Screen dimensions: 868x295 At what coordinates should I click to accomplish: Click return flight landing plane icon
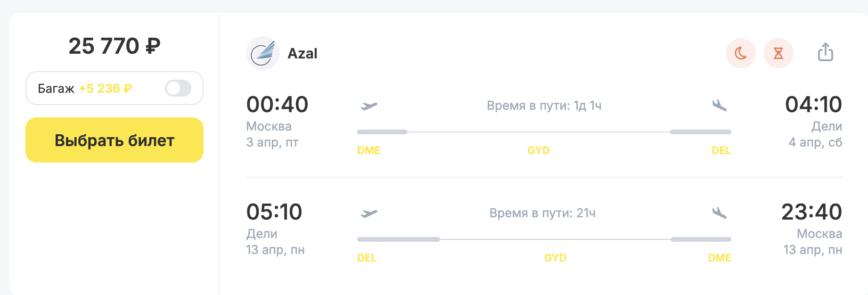tap(720, 213)
